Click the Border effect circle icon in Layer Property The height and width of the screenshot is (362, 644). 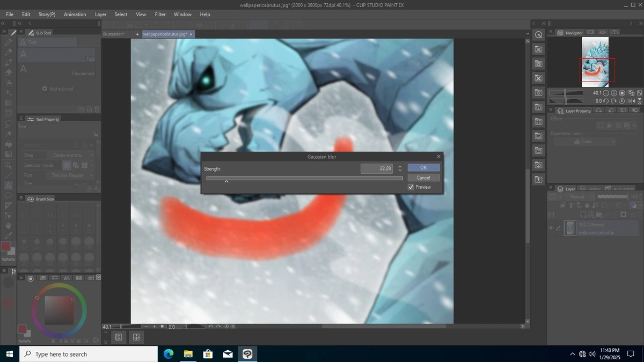pos(601,125)
